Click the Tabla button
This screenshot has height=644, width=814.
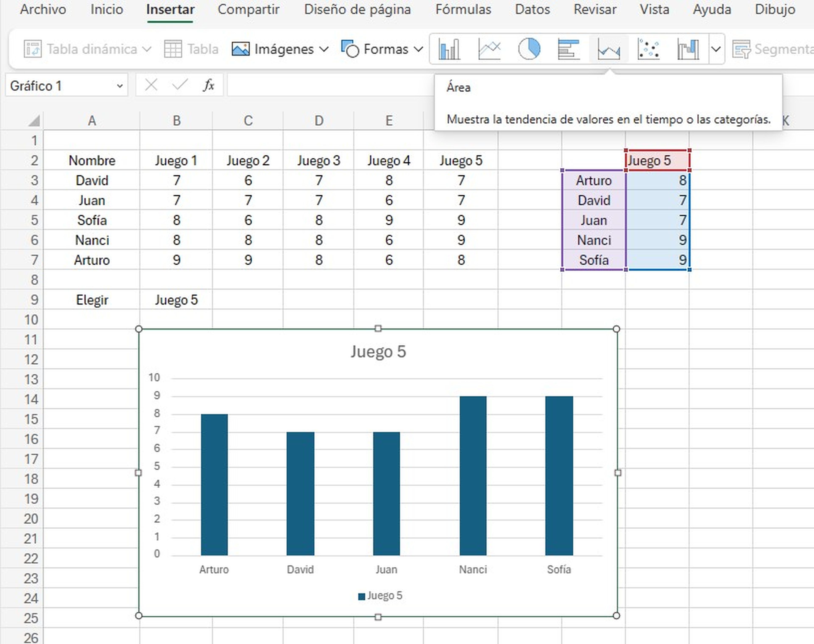[191, 49]
